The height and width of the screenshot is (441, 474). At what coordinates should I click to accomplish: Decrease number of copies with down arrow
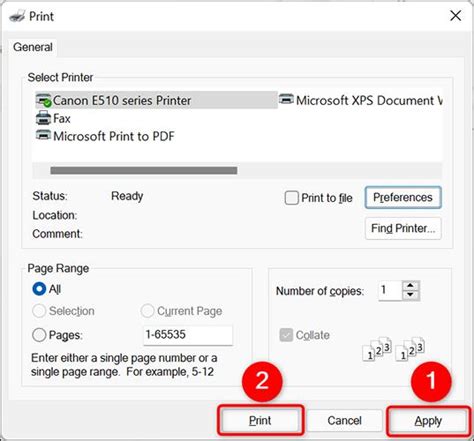[410, 295]
